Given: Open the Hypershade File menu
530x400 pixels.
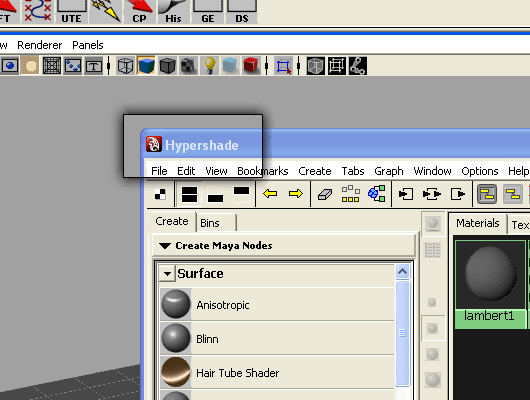Looking at the screenshot, I should [x=159, y=171].
